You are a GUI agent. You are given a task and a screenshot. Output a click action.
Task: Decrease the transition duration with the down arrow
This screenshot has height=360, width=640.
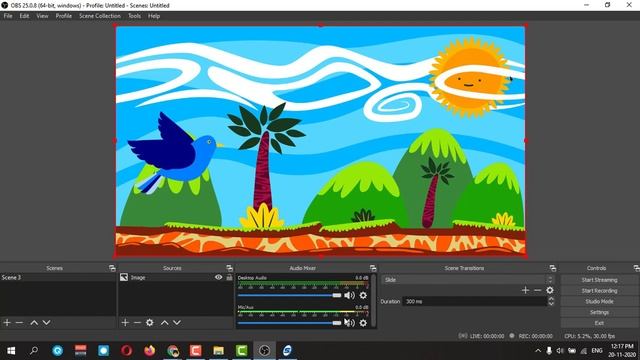tap(551, 304)
